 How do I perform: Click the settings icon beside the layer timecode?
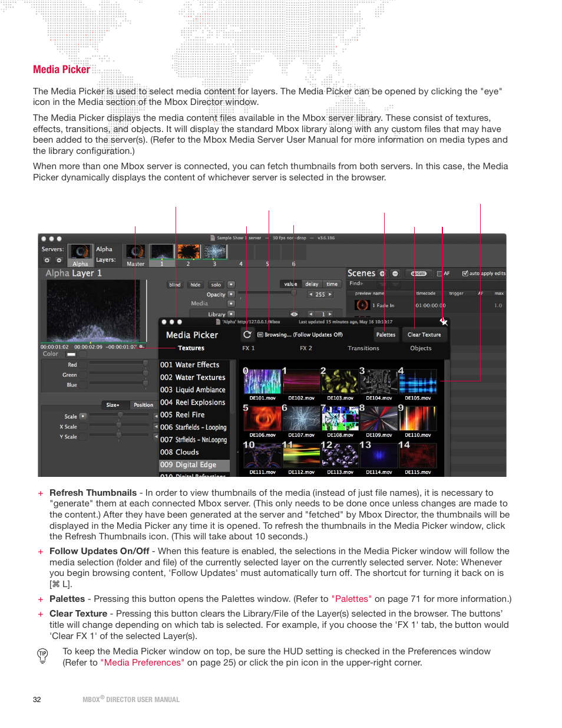point(141,347)
